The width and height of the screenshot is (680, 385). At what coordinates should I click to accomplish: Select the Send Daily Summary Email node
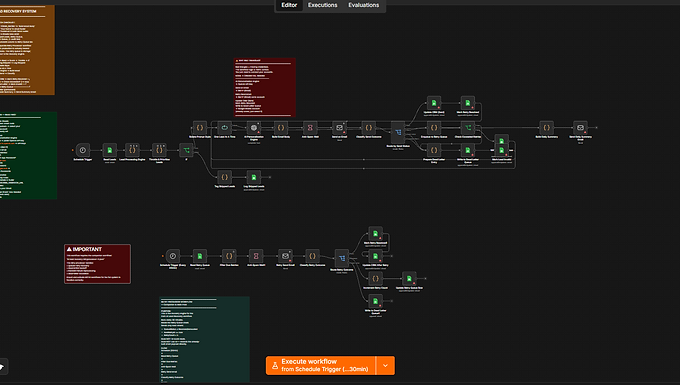click(x=580, y=127)
